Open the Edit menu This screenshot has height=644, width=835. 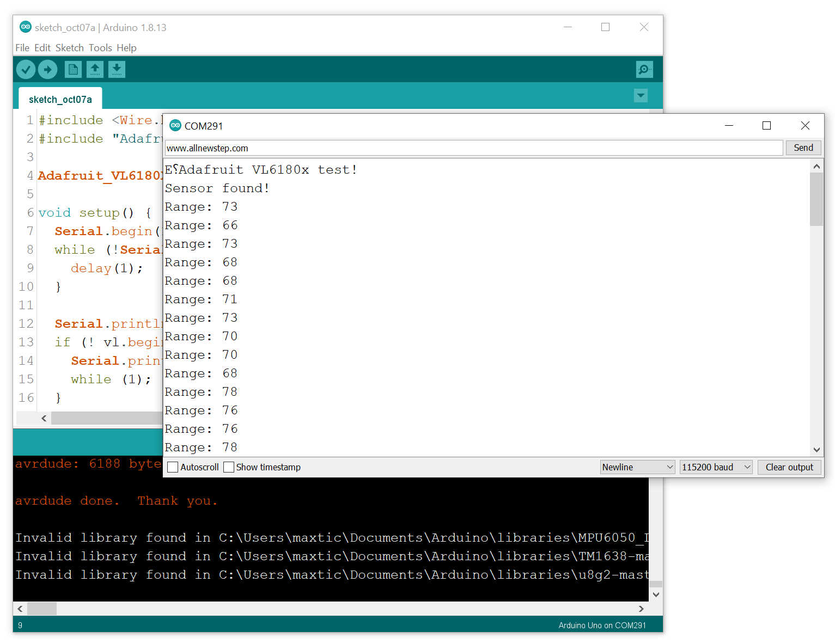[x=42, y=48]
